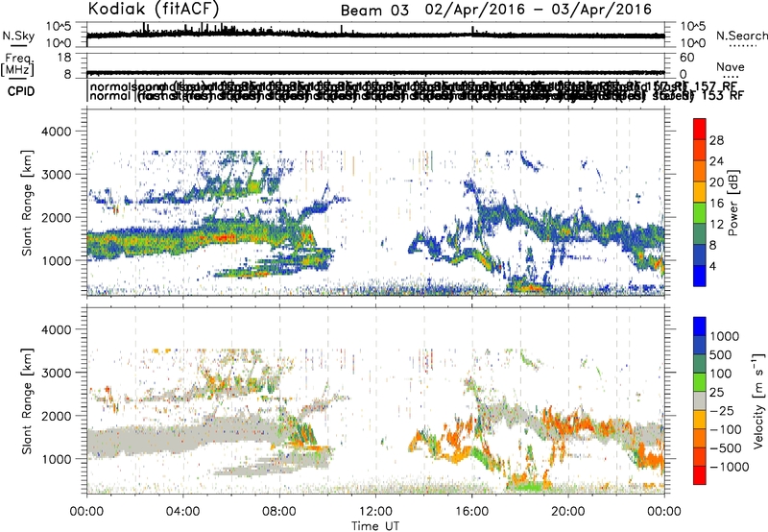Click the Nave legend label
The image size is (768, 532).
(x=731, y=67)
